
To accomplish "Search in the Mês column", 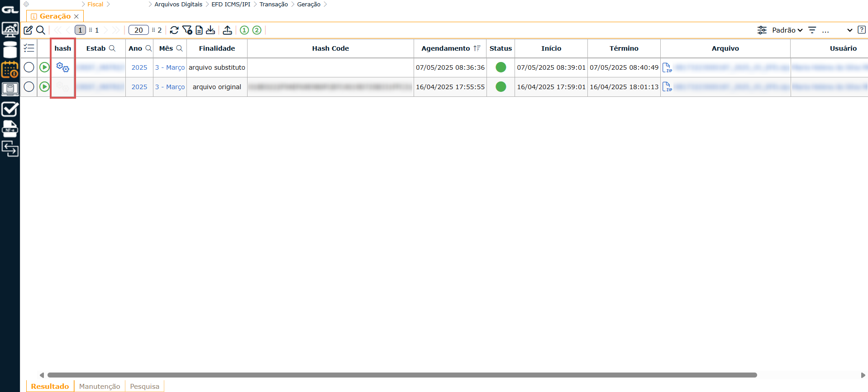I will click(179, 48).
